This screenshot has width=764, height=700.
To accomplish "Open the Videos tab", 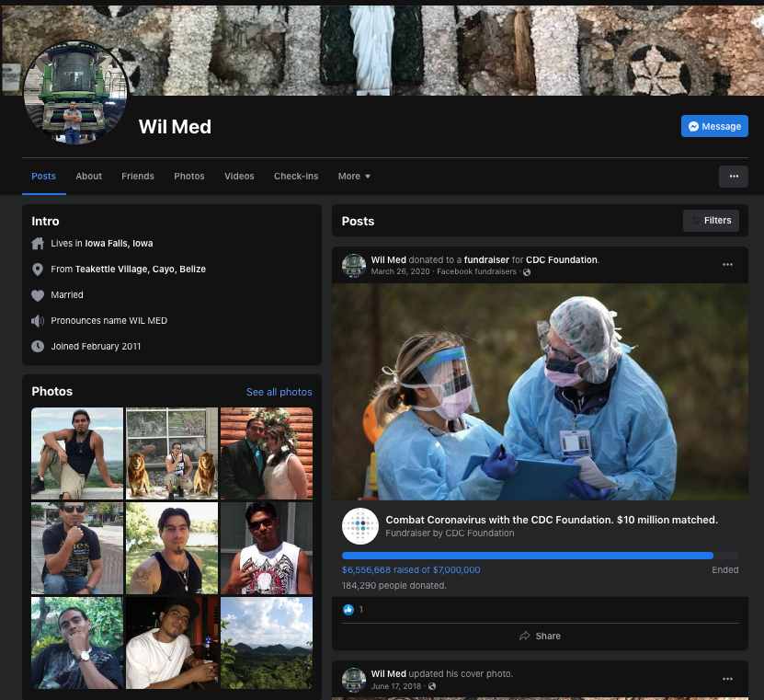I will (239, 177).
